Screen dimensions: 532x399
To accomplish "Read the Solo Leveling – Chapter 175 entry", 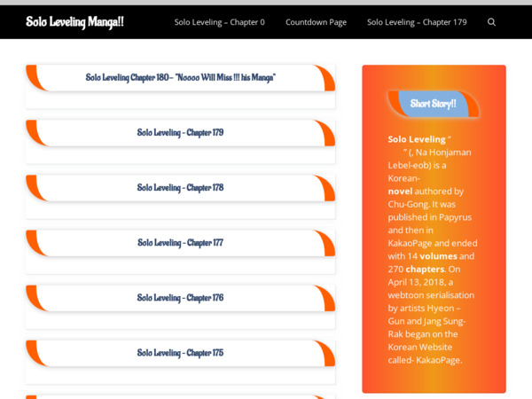I will coord(181,353).
